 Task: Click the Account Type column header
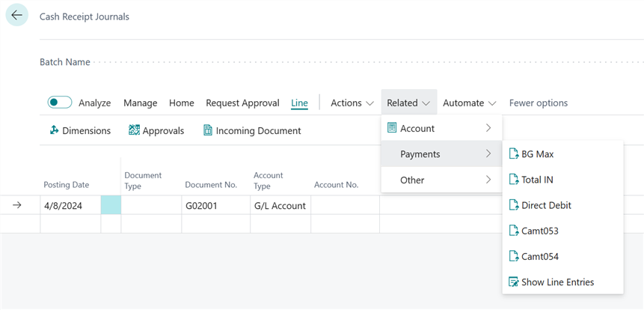click(269, 180)
